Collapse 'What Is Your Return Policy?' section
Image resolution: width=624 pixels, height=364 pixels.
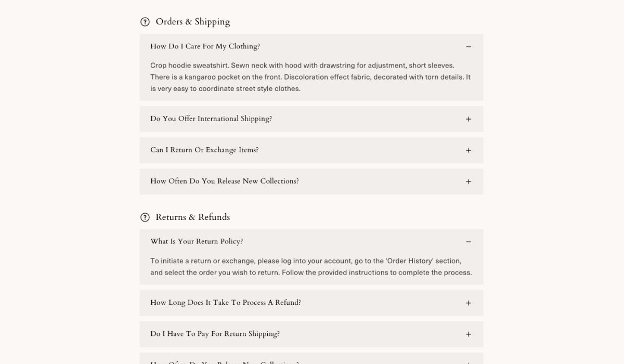[197, 242]
